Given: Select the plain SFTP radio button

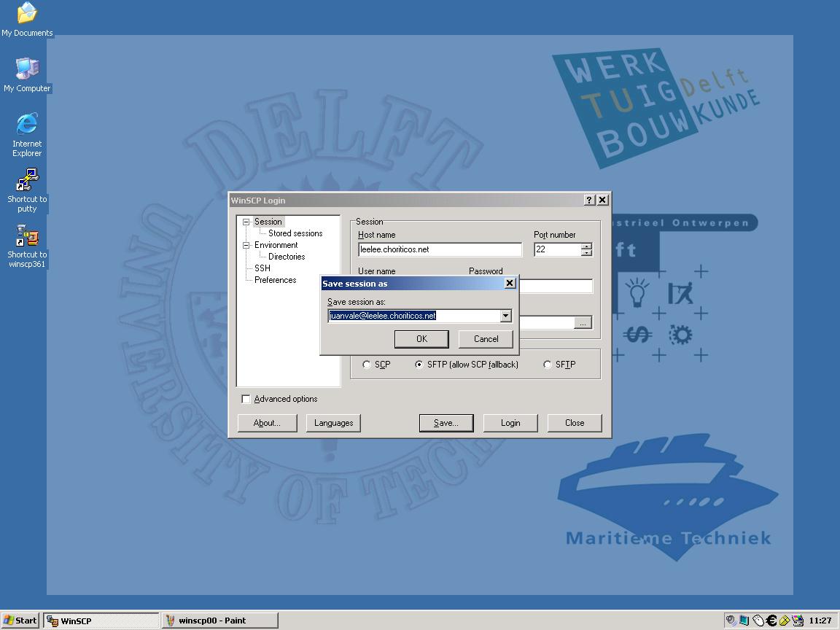Looking at the screenshot, I should tap(547, 365).
